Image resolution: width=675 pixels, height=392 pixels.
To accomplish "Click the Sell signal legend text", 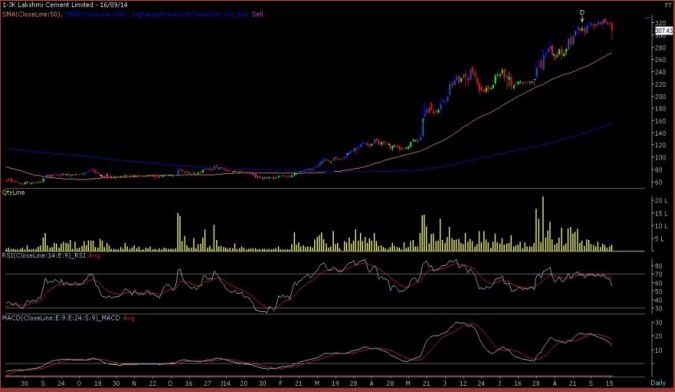I will 257,14.
